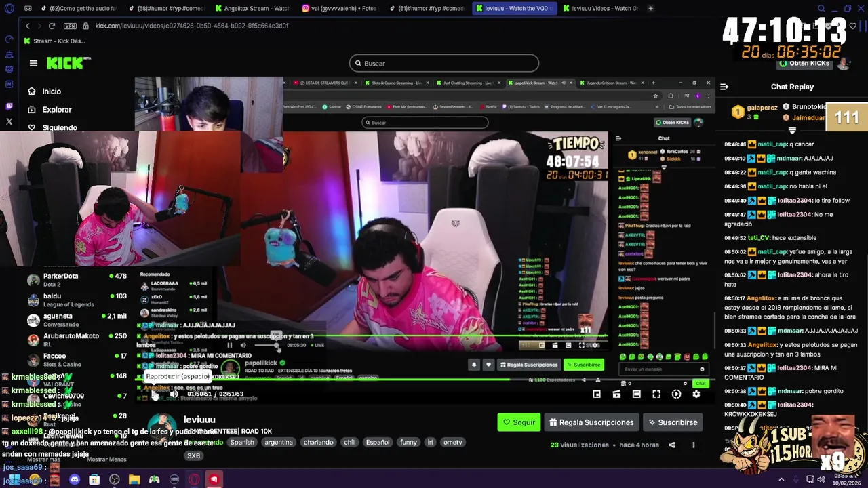This screenshot has height=488, width=868.
Task: Open the Kick hamburger menu
Action: click(x=33, y=63)
